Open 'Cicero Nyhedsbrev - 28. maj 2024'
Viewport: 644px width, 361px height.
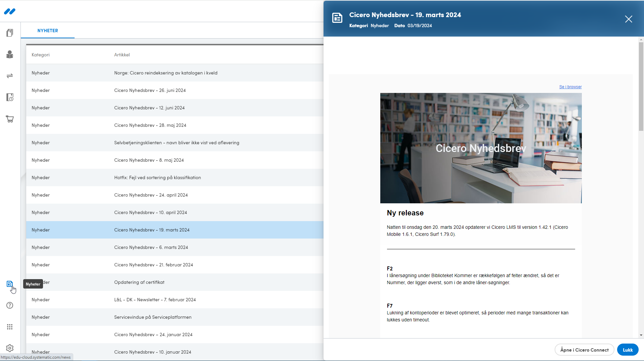[x=175, y=125]
